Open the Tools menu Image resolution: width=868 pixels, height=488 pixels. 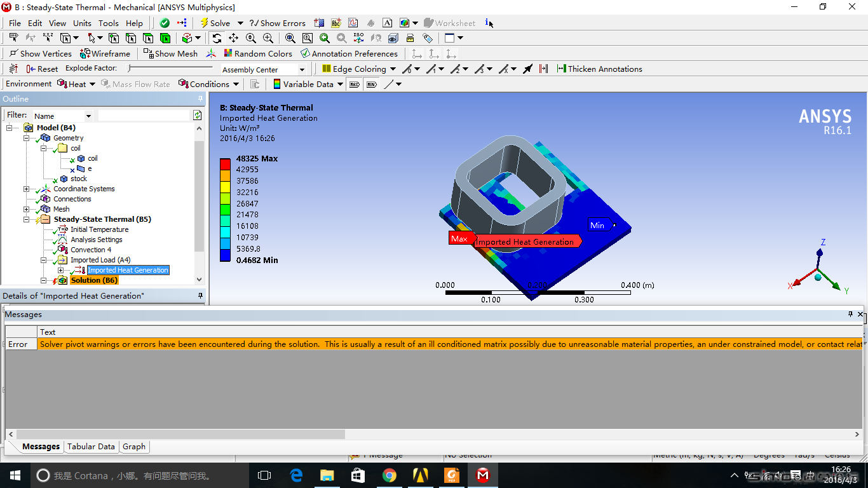click(x=109, y=23)
